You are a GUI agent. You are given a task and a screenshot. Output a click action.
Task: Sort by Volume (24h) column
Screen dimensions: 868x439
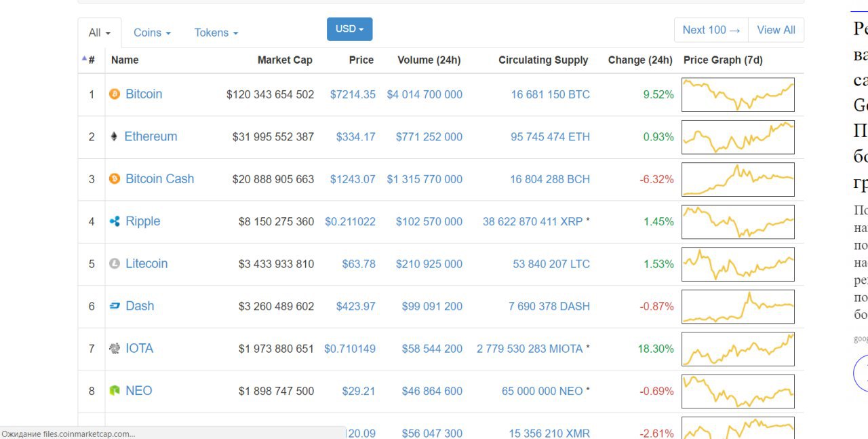(x=429, y=60)
